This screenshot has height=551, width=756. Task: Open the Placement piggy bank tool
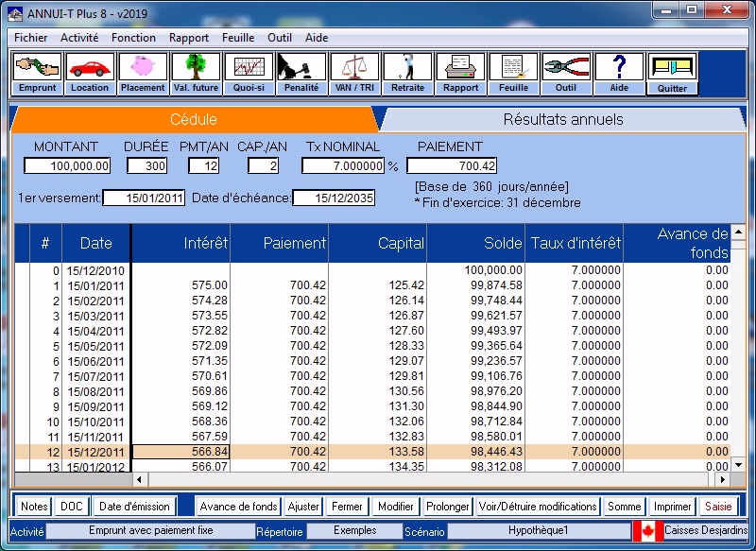pyautogui.click(x=143, y=75)
